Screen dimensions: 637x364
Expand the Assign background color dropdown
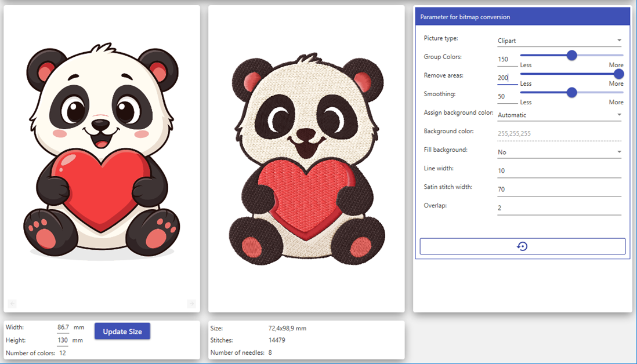pyautogui.click(x=559, y=115)
